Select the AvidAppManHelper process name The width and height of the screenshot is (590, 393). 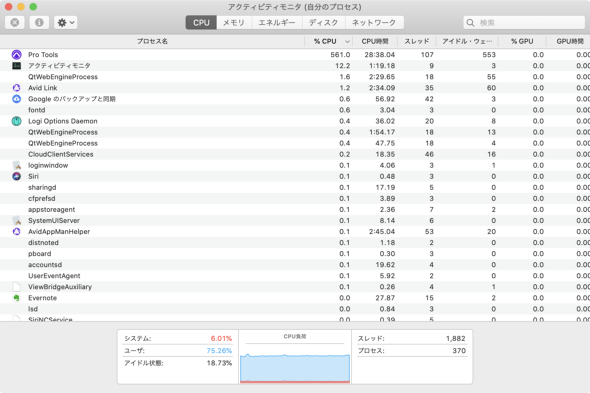pos(59,232)
